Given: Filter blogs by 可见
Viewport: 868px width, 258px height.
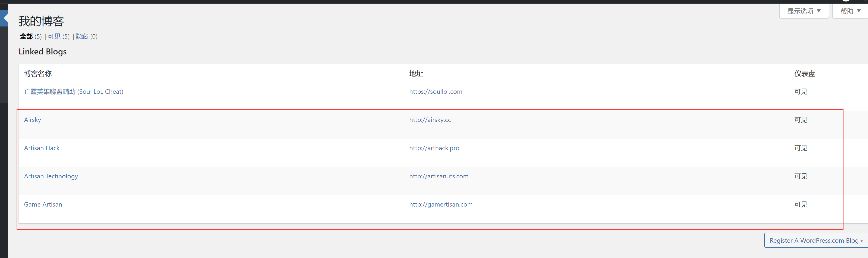Looking at the screenshot, I should pyautogui.click(x=54, y=36).
